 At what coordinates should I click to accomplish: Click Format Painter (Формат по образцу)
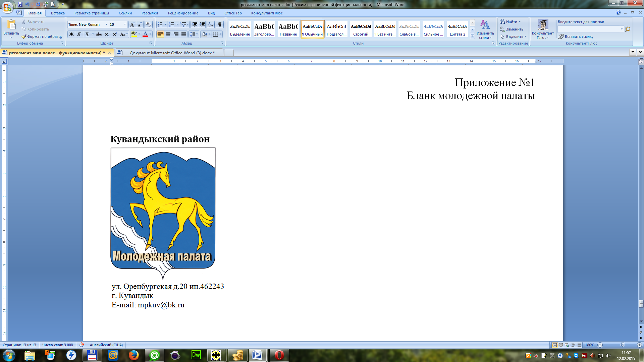click(42, 37)
